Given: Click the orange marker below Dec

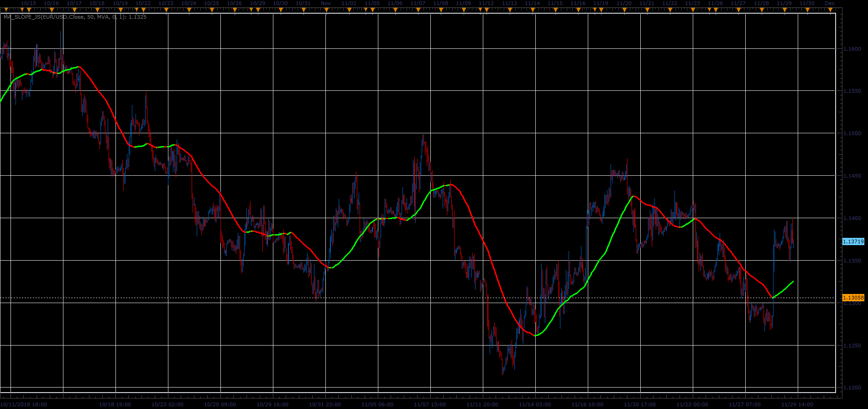Looking at the screenshot, I should [830, 10].
